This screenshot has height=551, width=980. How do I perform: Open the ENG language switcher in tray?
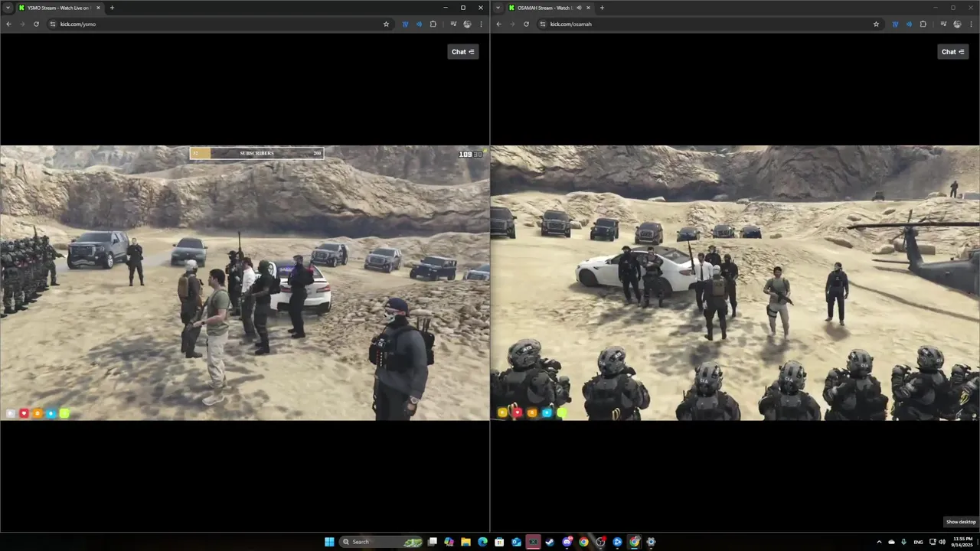tap(918, 542)
